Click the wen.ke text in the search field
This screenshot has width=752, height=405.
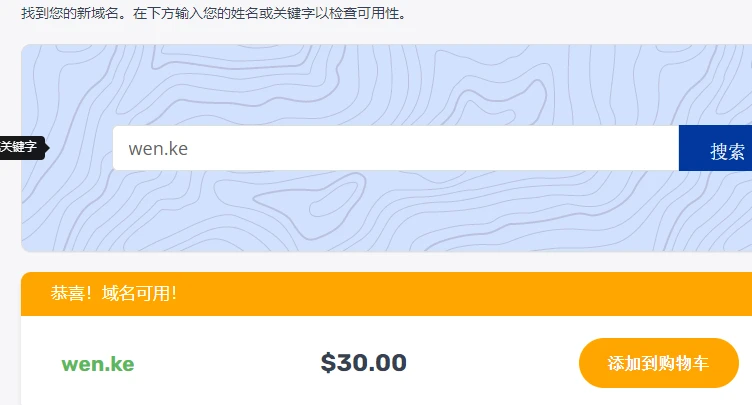(x=158, y=149)
